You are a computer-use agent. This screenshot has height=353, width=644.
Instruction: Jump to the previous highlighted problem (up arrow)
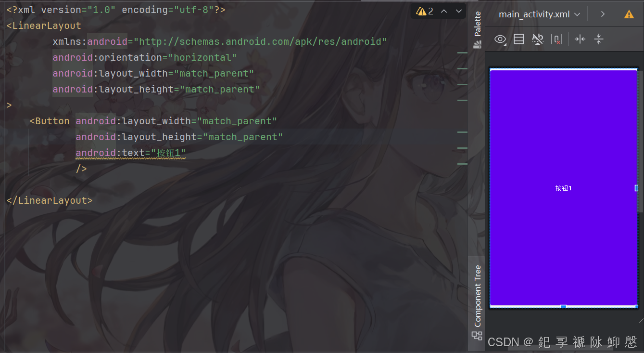(444, 11)
